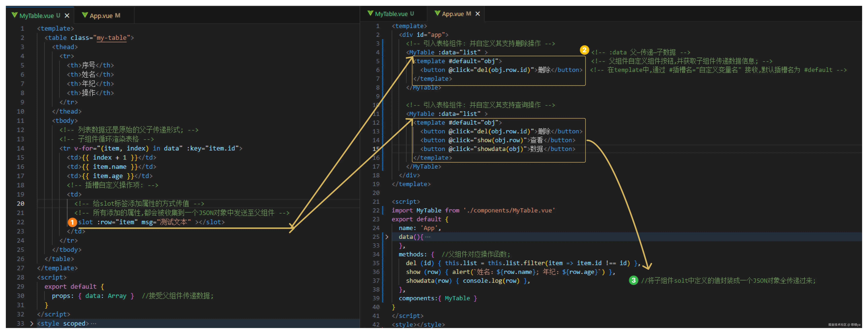Close the left MyTable.vue tab
This screenshot has height=334, width=868.
tap(67, 16)
